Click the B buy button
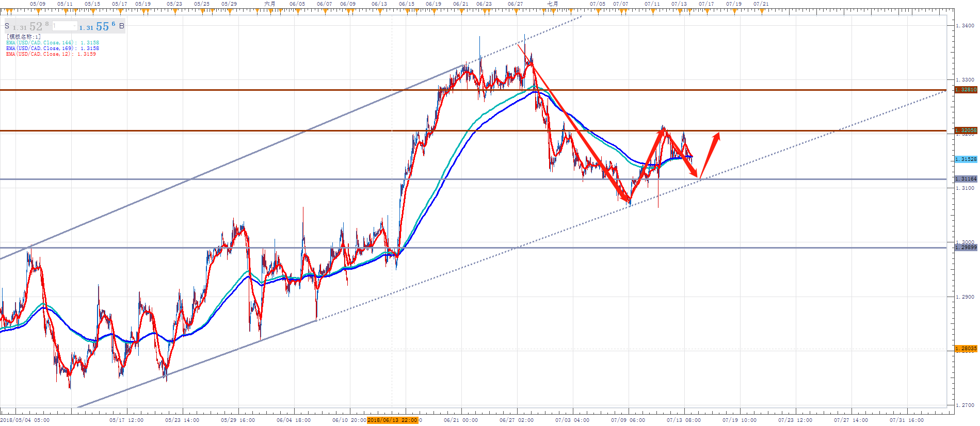This screenshot has height=426, width=980. (x=122, y=26)
